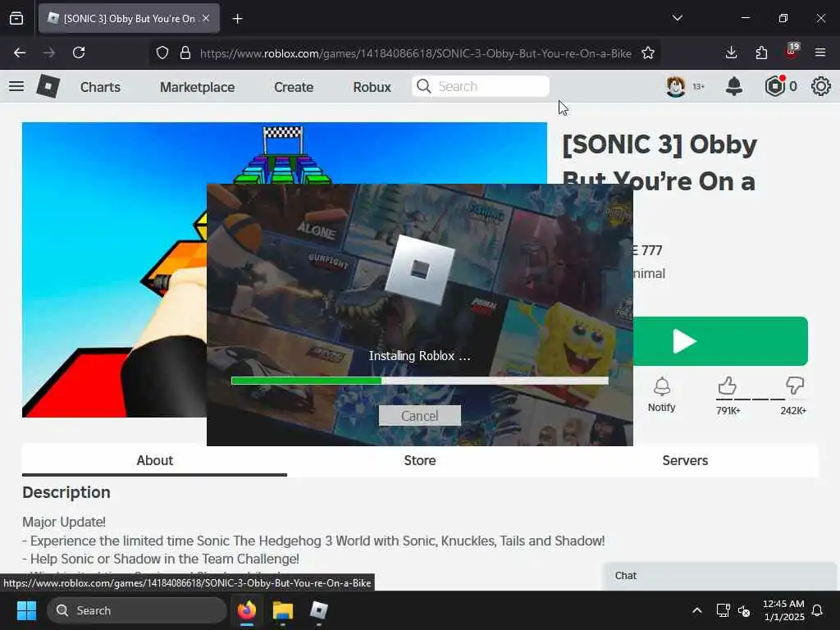This screenshot has height=630, width=840.
Task: Open the Windows Start menu
Action: 26,610
